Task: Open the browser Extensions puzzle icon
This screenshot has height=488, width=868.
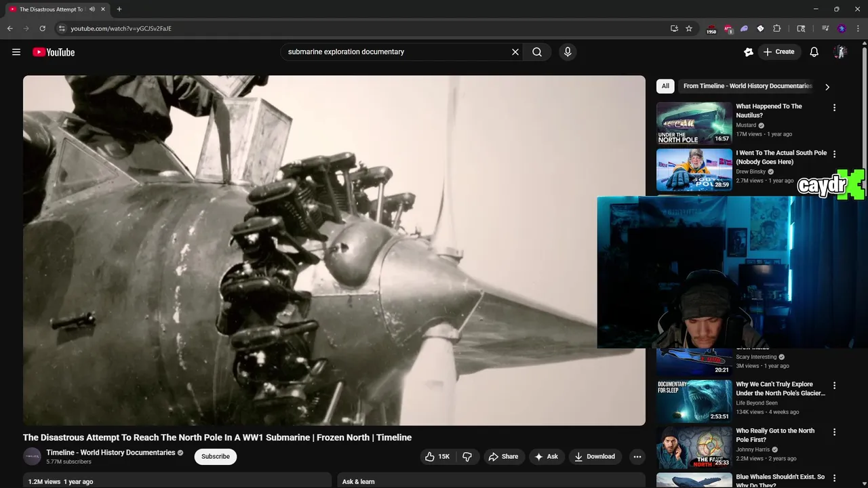Action: click(777, 28)
